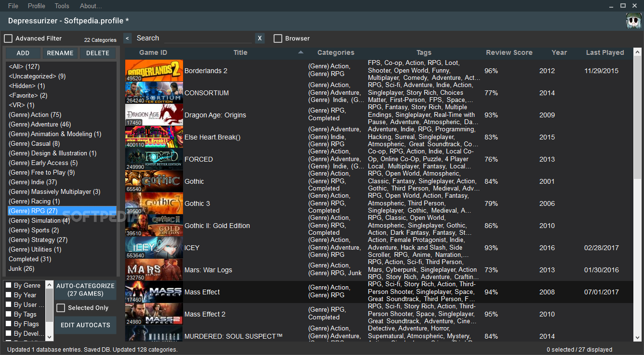Click the DELETE category button

(98, 53)
